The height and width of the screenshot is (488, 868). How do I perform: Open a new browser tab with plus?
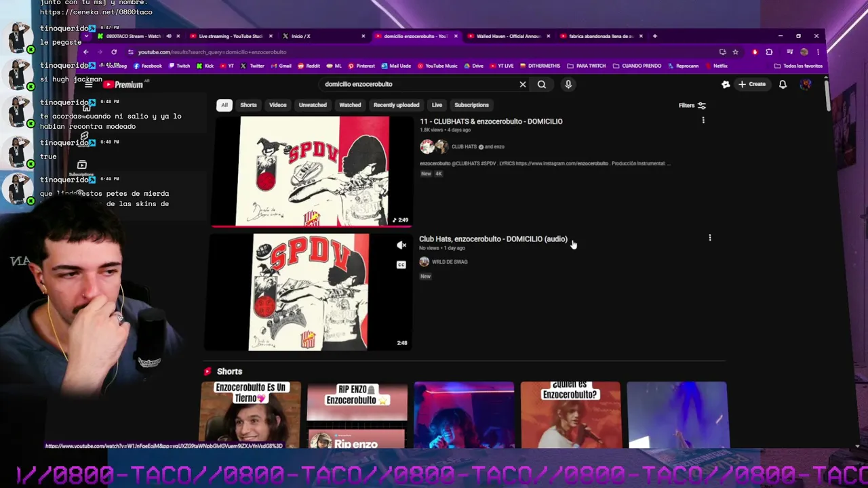coord(654,36)
